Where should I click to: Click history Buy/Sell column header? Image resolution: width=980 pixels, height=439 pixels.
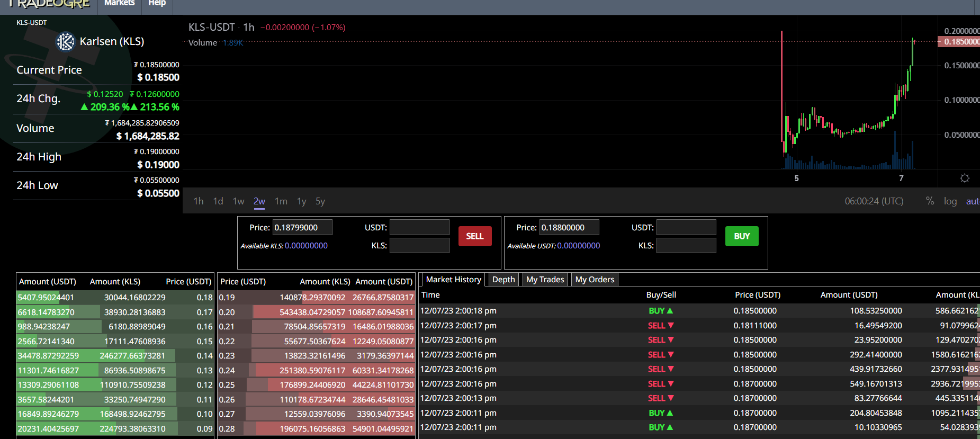[x=661, y=295]
